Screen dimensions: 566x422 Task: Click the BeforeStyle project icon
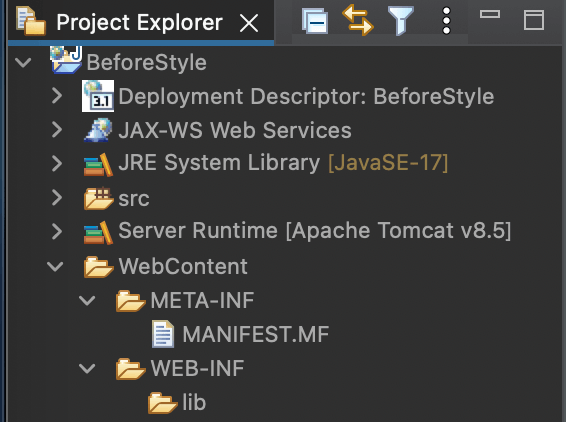click(x=66, y=60)
